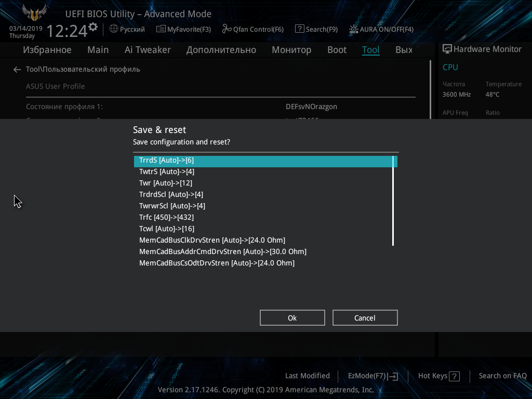Go to the Монитор tab
The width and height of the screenshot is (532, 399).
(291, 50)
